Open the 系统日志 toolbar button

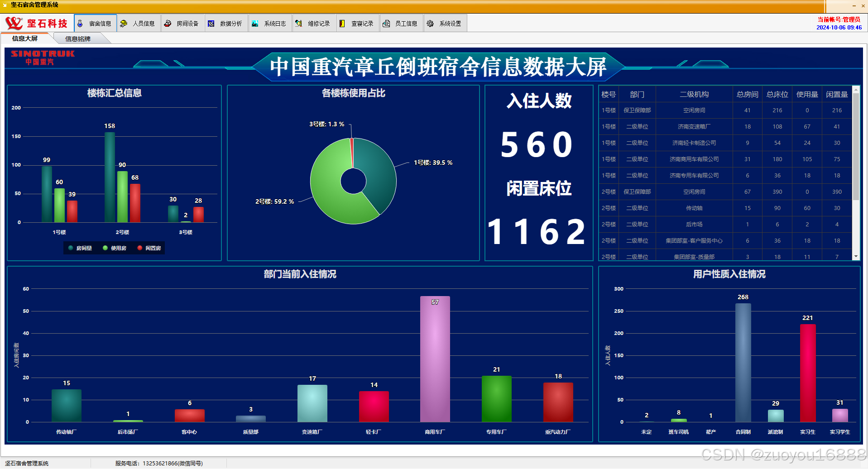click(x=270, y=24)
